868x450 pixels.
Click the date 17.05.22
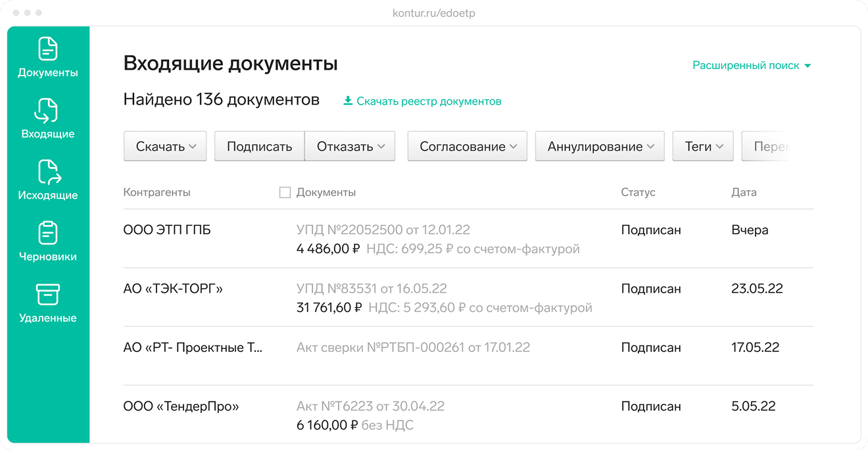click(x=755, y=347)
